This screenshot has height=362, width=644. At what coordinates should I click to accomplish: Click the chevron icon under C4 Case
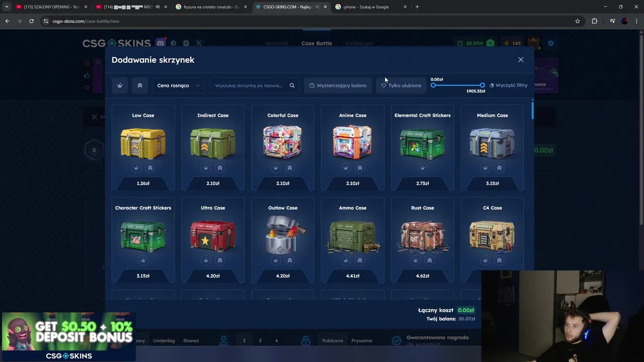pos(500,260)
